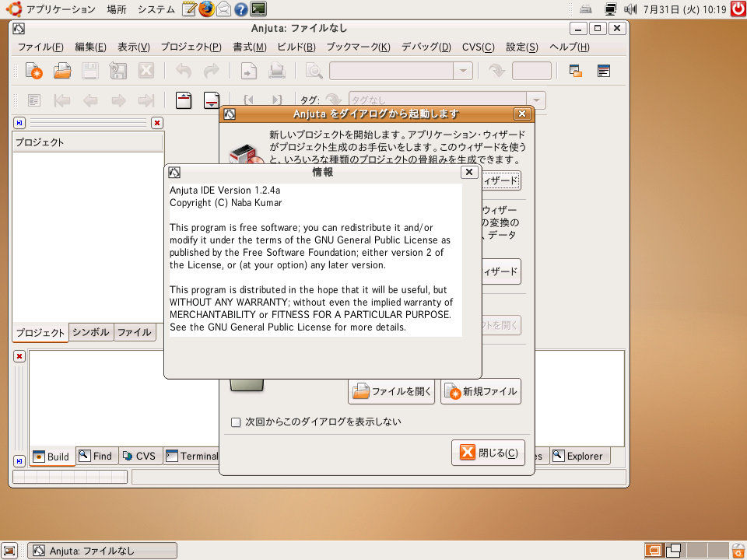
Task: Expand the search combo box dropdown arrow
Action: coord(463,72)
